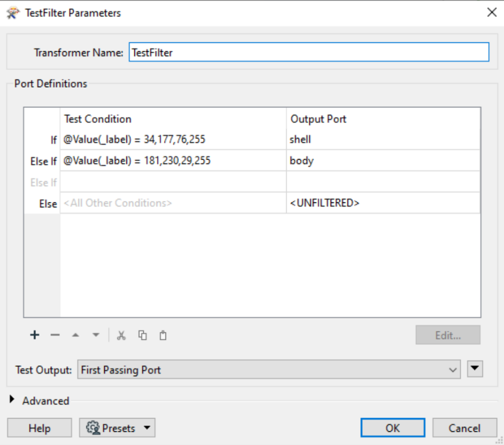Click the TestFilter icon in title bar
The image size is (504, 445).
(x=13, y=13)
